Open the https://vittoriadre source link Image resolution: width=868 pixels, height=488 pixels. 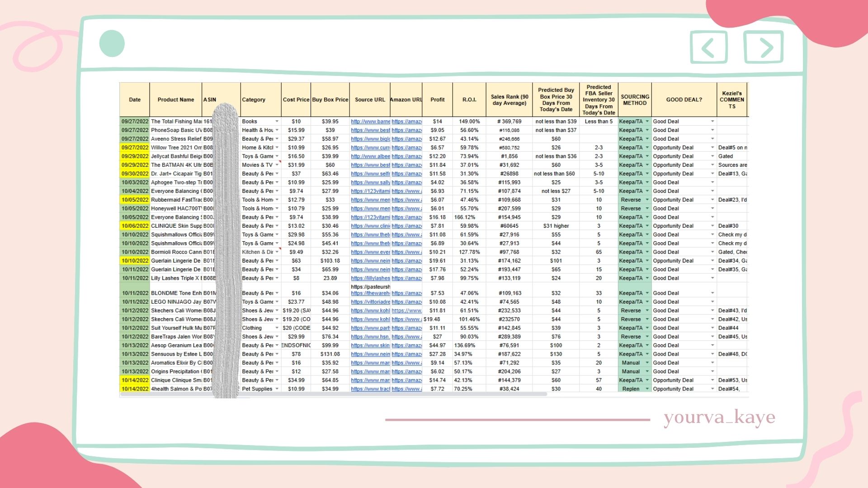pos(370,302)
